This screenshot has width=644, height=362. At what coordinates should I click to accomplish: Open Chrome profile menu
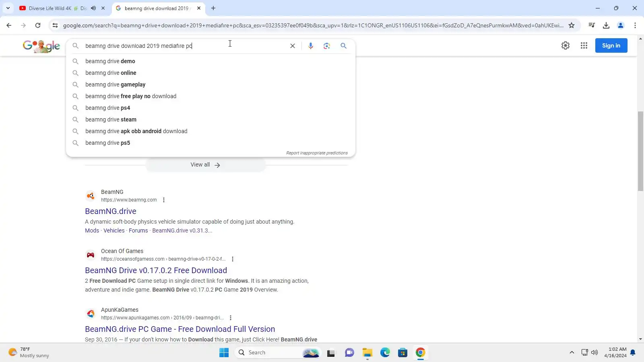(621, 25)
